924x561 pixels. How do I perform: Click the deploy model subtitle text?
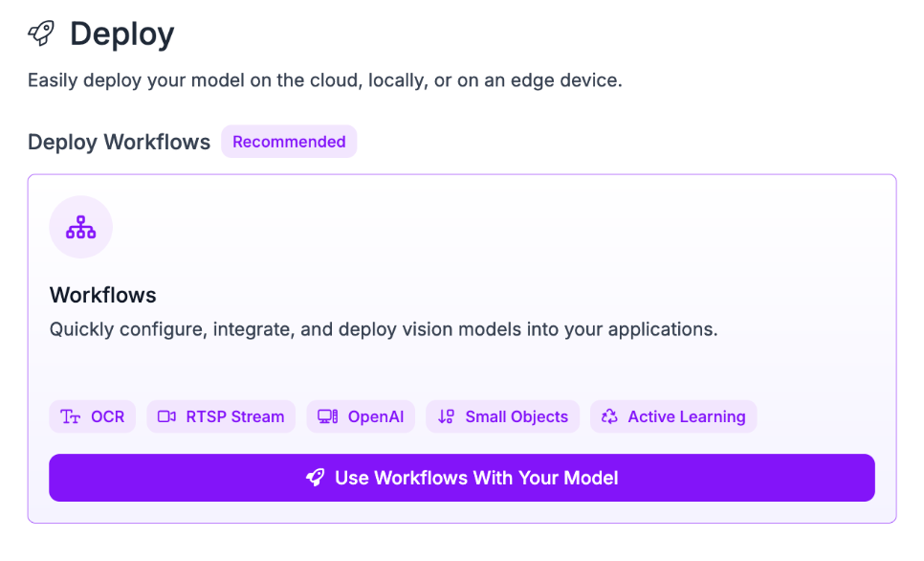coord(324,80)
